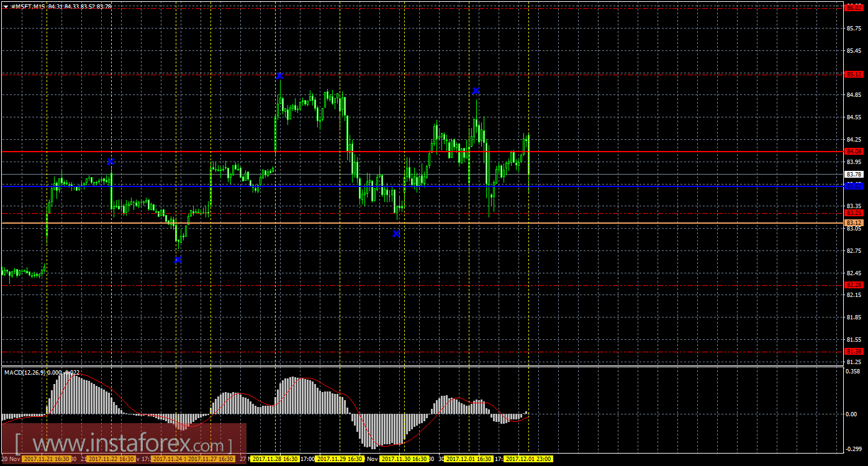Select the 2017.11.22 16:30 time marker
This screenshot has width=868, height=466.
tap(111, 459)
